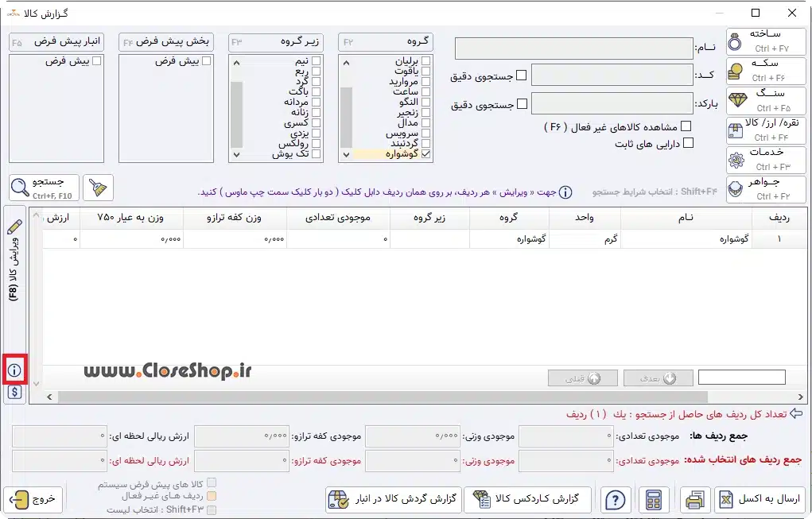Check the زنجیر group checkbox

tap(425, 112)
